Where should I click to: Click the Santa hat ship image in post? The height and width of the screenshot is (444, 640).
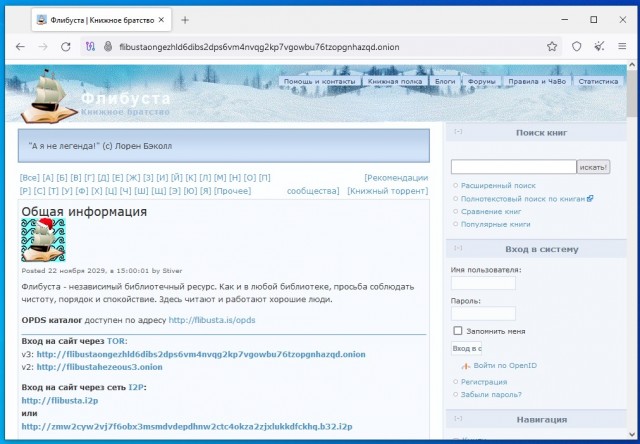point(43,240)
